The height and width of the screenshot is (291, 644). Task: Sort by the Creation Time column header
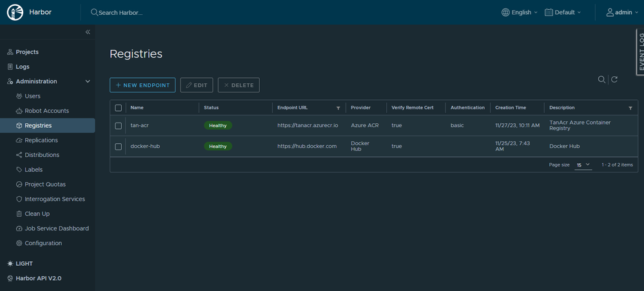(x=511, y=108)
